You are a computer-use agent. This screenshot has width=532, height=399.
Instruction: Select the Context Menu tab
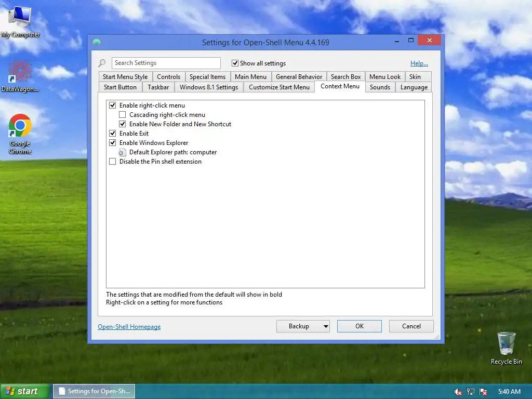340,87
